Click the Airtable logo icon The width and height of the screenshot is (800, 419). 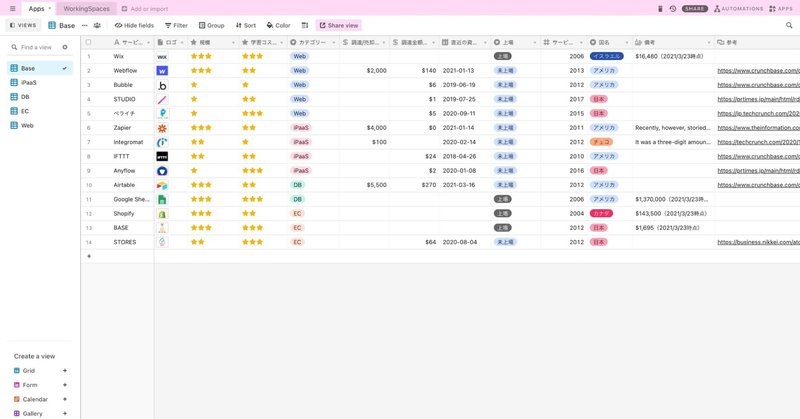pos(162,185)
